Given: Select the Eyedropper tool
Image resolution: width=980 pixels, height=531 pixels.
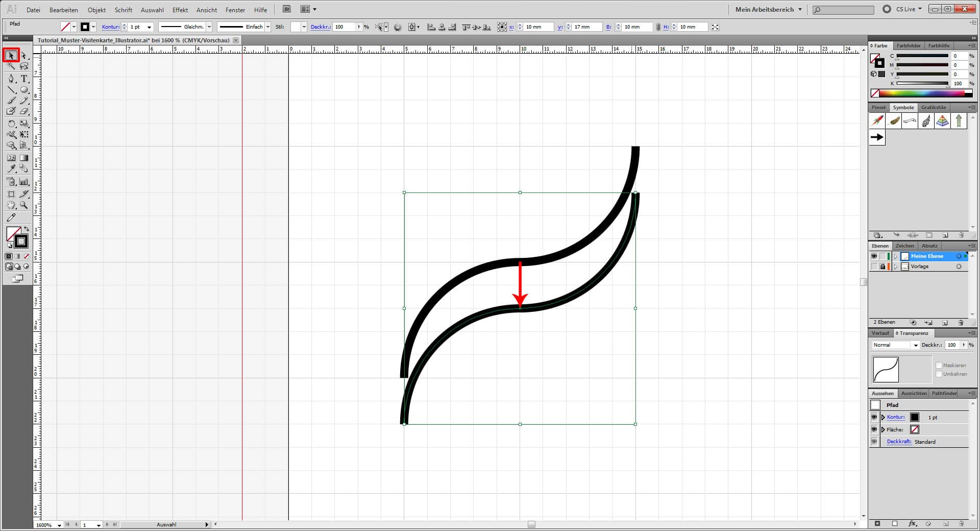Looking at the screenshot, I should pos(11,169).
